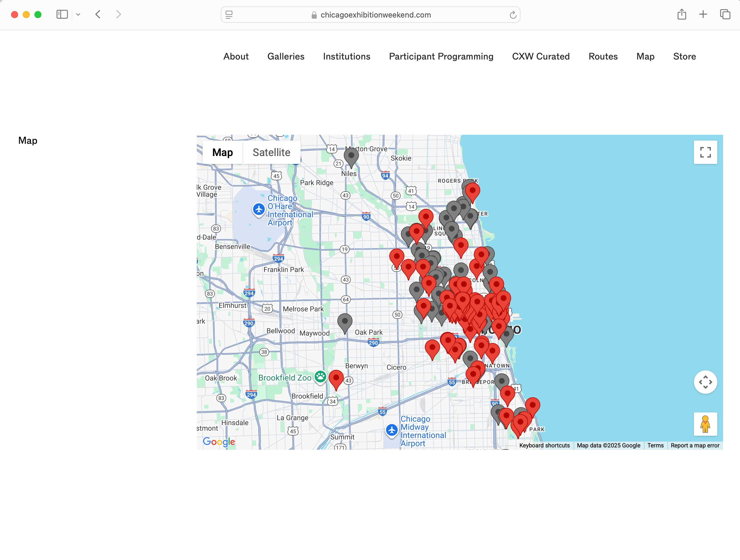The width and height of the screenshot is (740, 560).
Task: Click the Park Ridge map label
Action: point(316,183)
